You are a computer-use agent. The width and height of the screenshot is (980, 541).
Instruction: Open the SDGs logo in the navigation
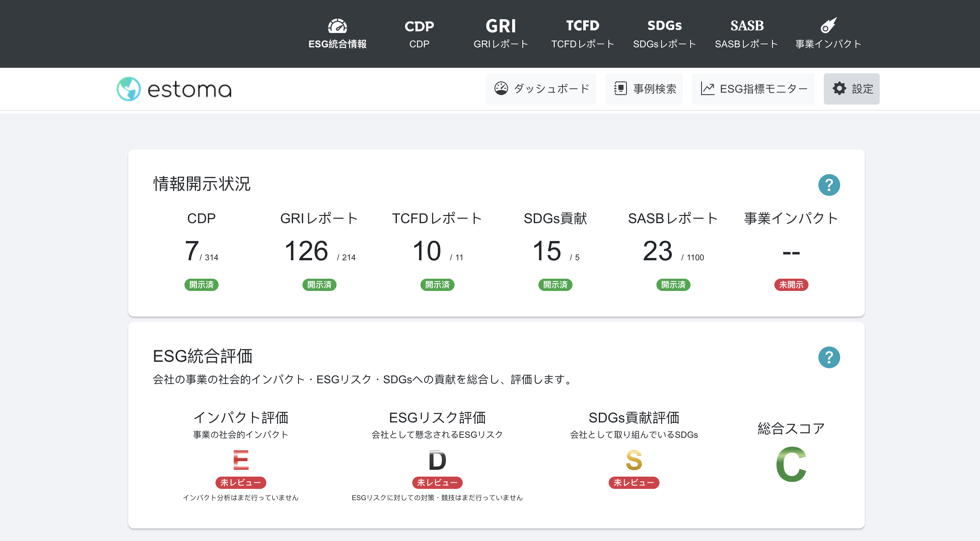click(664, 26)
